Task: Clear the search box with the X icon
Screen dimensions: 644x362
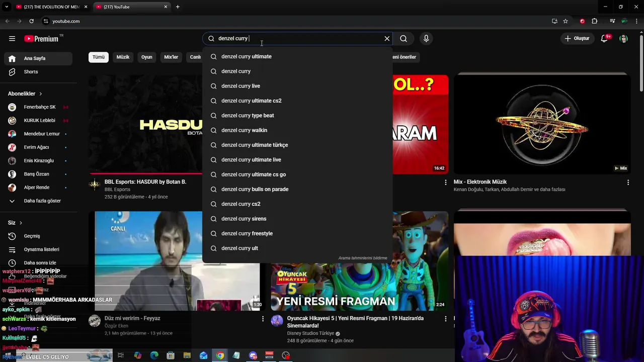Action: (387, 39)
